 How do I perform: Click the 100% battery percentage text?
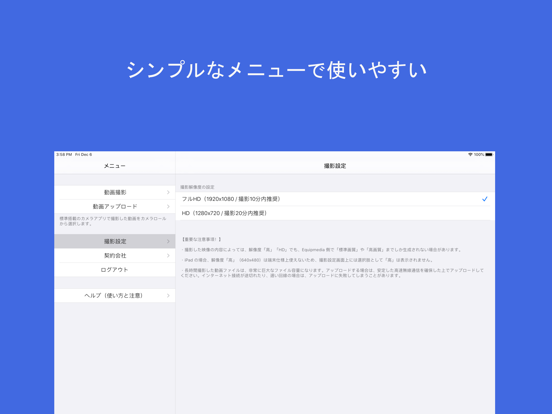479,155
